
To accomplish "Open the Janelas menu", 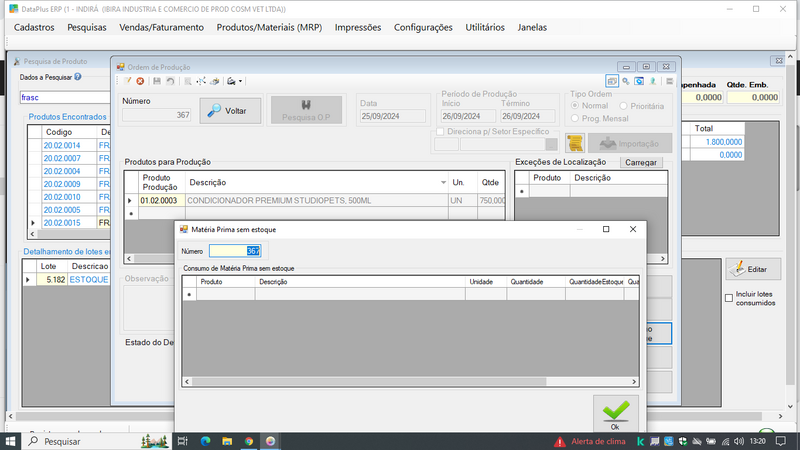I will click(532, 28).
